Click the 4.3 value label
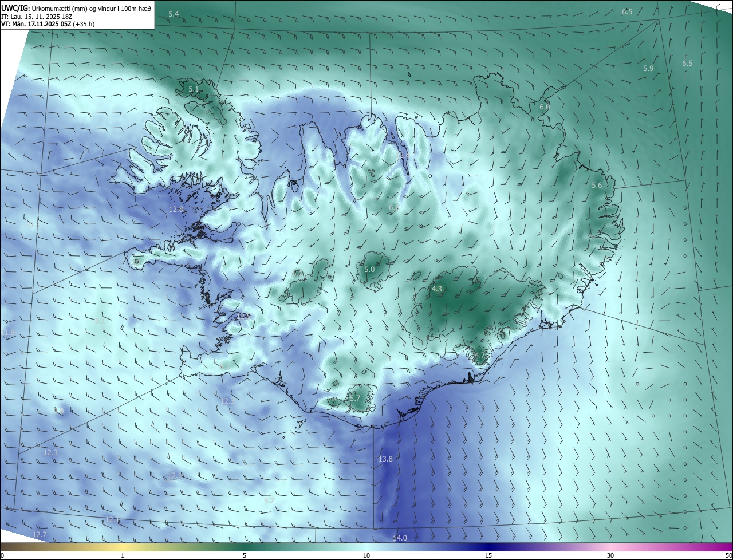Image resolution: width=733 pixels, height=560 pixels. (437, 289)
